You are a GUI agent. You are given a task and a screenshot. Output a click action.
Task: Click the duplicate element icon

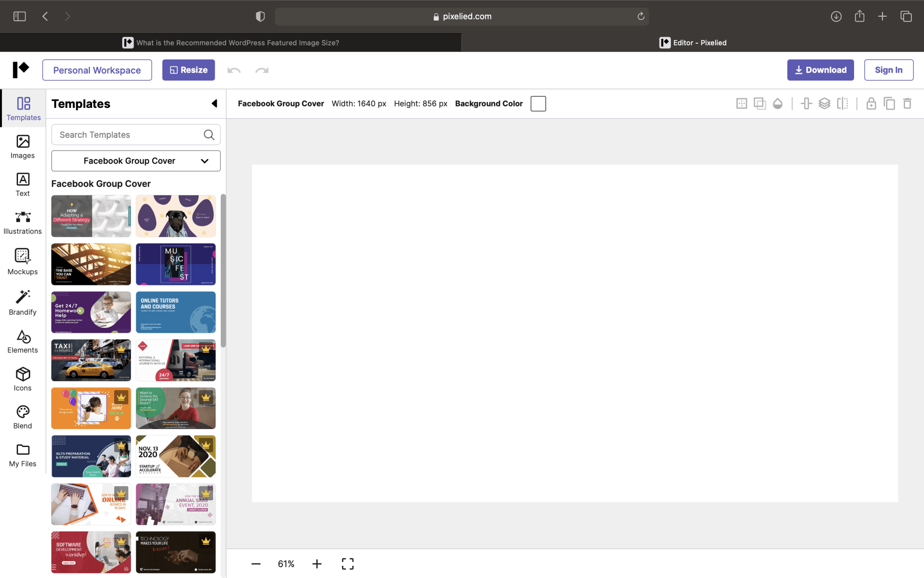click(889, 104)
